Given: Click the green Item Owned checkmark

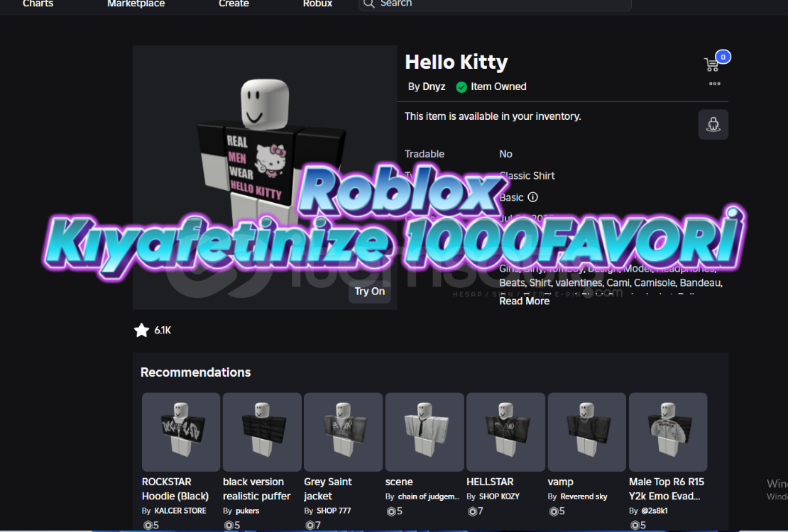Looking at the screenshot, I should tap(461, 87).
